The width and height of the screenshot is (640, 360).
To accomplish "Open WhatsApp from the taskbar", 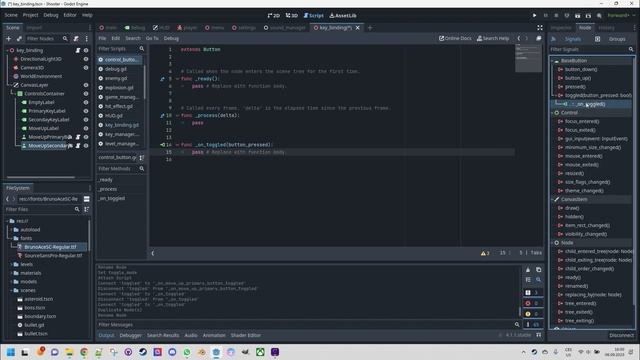I will point(187,352).
